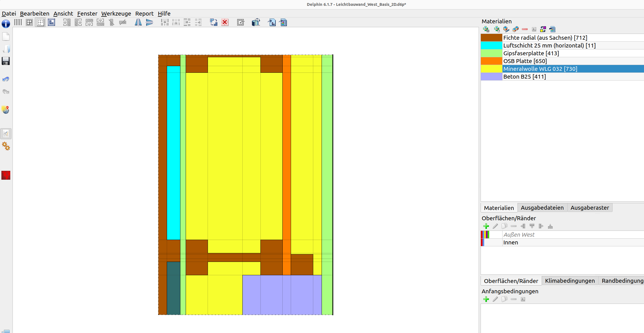644x333 pixels.
Task: Click the blue cylinder rotation construction icon
Action: tap(256, 22)
